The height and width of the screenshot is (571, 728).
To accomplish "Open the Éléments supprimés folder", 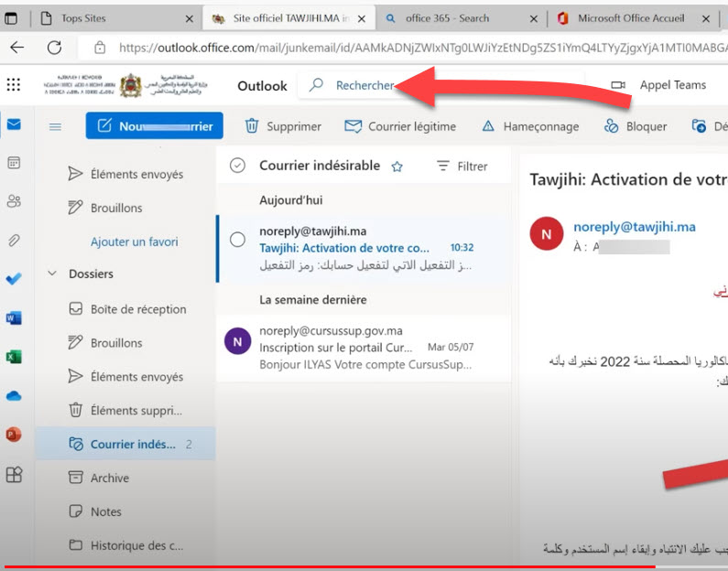I will tap(125, 411).
